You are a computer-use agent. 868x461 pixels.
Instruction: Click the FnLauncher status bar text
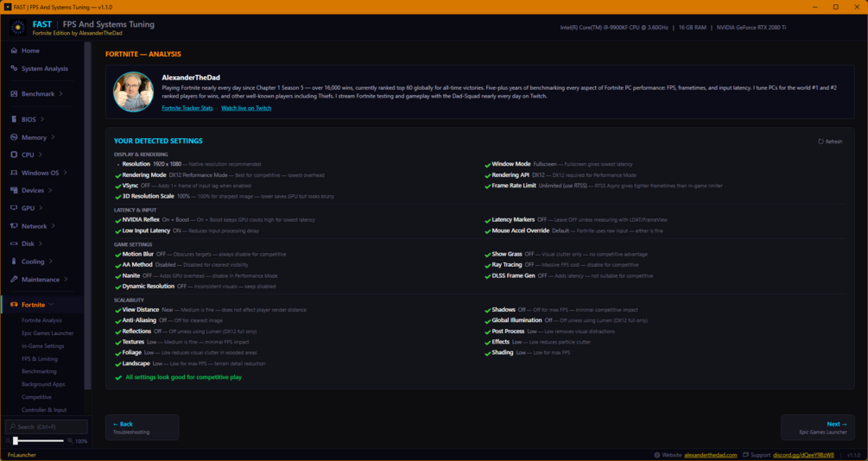click(22, 455)
